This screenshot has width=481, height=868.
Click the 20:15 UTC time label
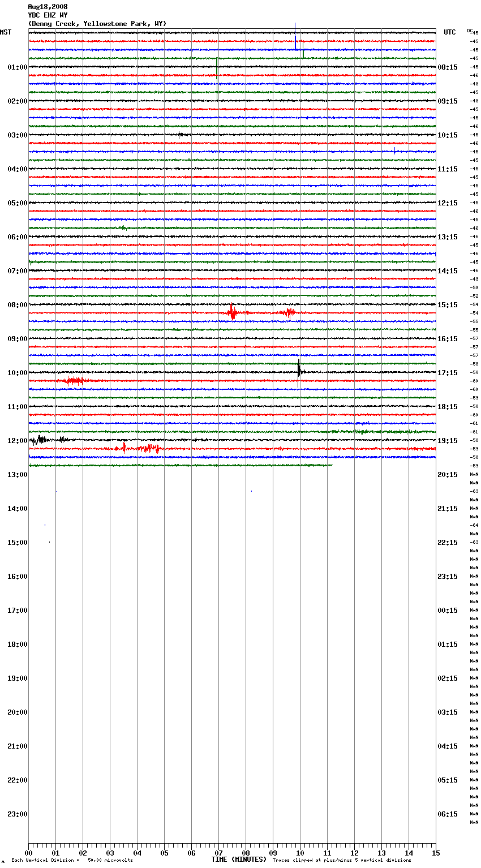(448, 475)
